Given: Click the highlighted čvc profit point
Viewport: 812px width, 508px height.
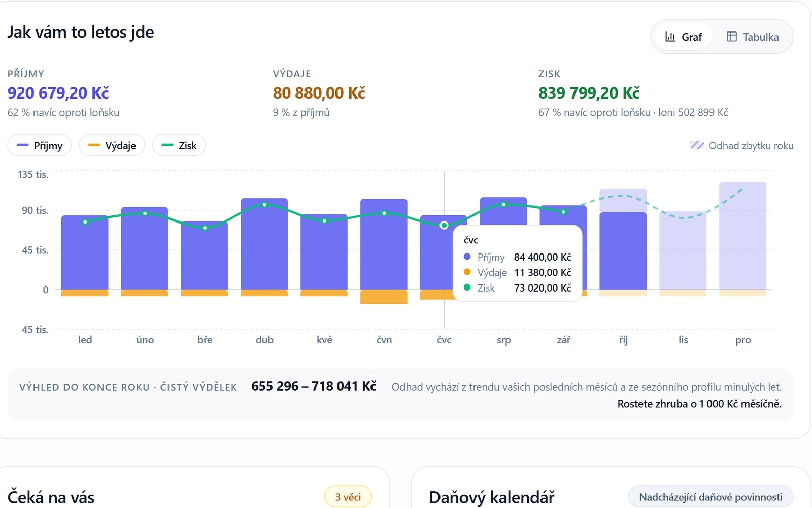Looking at the screenshot, I should 444,225.
